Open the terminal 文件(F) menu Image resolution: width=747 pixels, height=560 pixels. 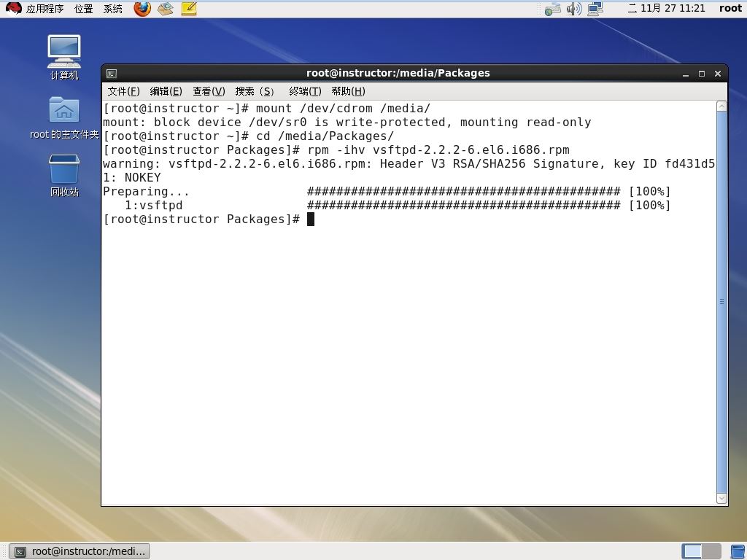click(123, 91)
